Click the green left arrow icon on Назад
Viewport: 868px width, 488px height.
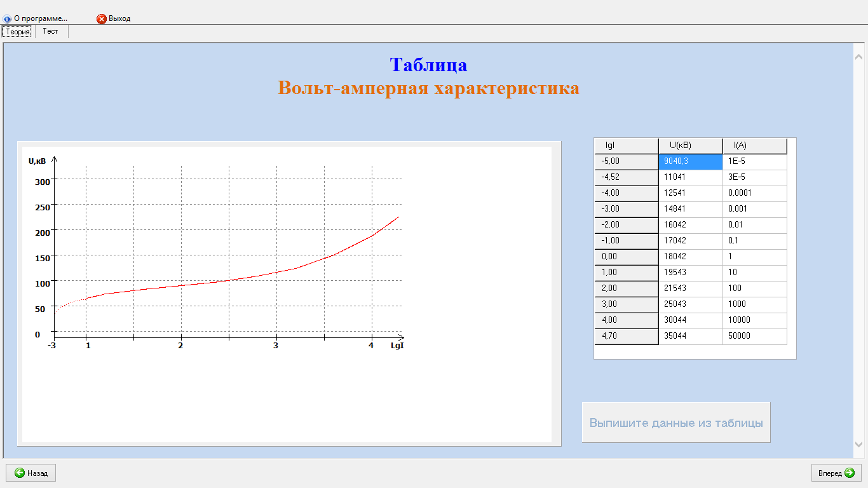click(x=20, y=473)
